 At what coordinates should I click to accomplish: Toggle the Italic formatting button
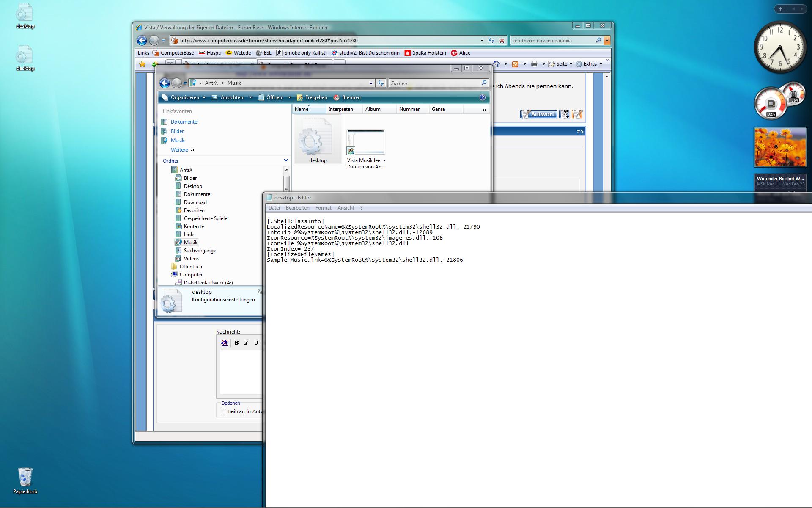pos(246,343)
